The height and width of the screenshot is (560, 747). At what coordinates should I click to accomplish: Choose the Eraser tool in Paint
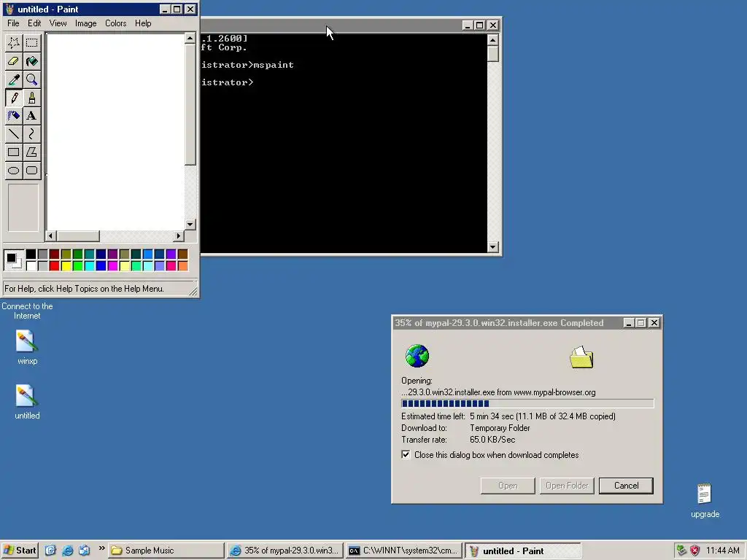pos(14,61)
